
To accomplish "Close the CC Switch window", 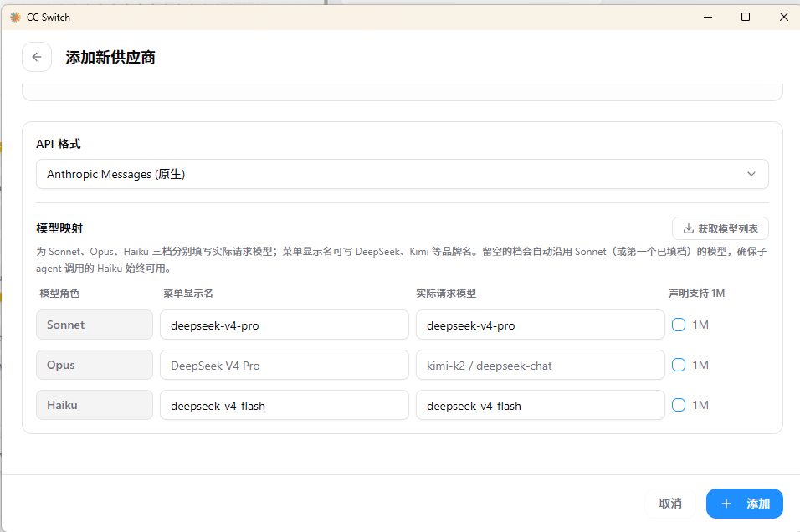I will click(x=783, y=18).
